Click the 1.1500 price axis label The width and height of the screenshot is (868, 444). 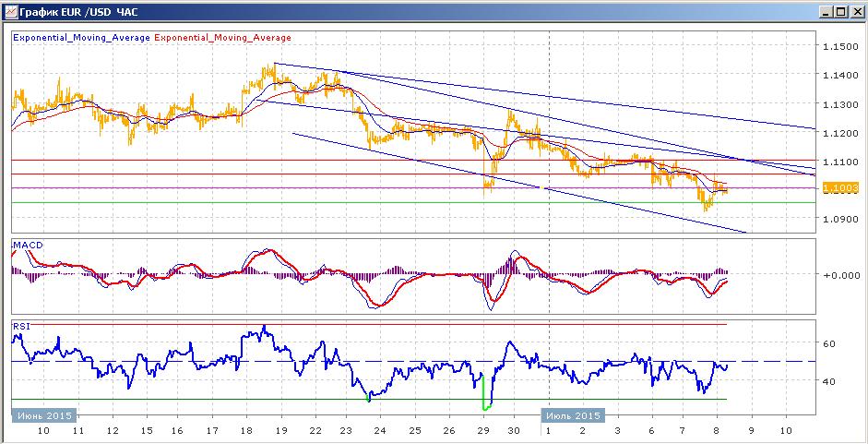pos(839,46)
